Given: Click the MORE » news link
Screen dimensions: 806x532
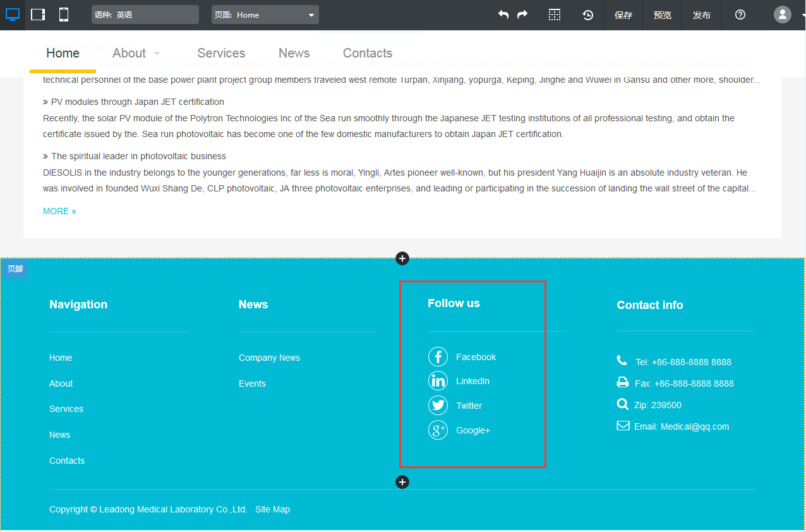Looking at the screenshot, I should click(59, 211).
